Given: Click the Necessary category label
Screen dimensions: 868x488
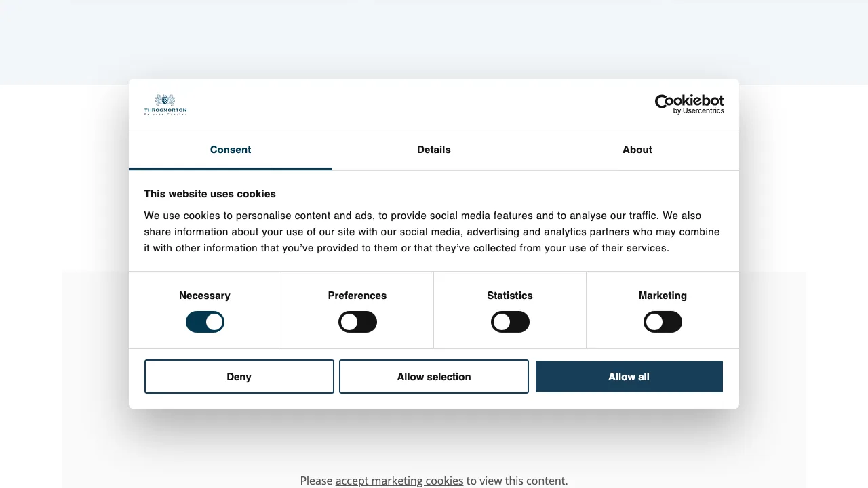Looking at the screenshot, I should (205, 296).
